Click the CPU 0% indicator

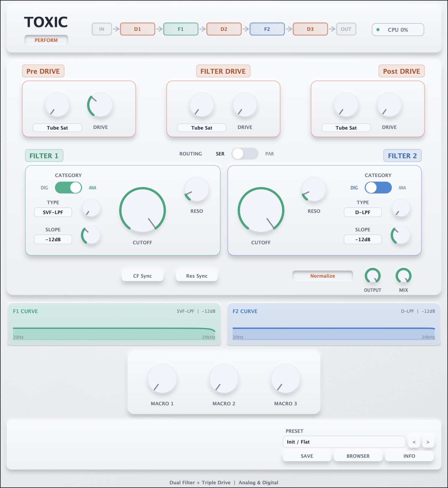[398, 30]
